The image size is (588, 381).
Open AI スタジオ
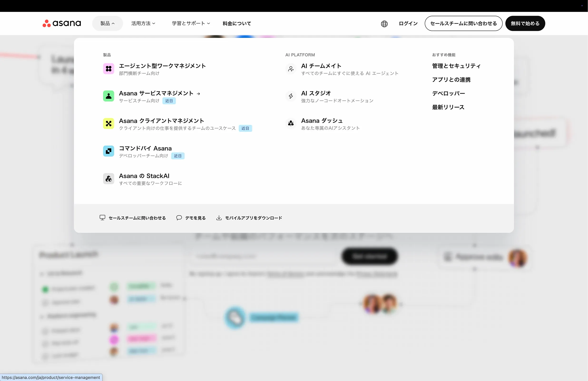pos(316,94)
